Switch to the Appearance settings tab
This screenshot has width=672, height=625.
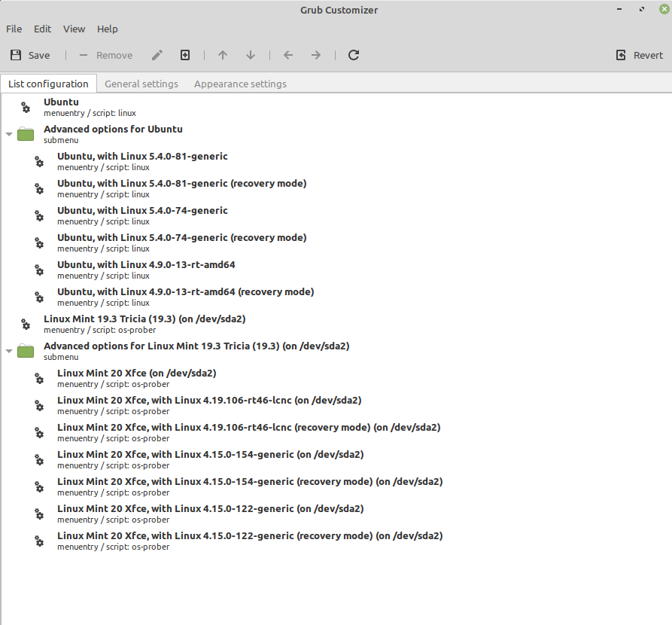click(x=240, y=84)
